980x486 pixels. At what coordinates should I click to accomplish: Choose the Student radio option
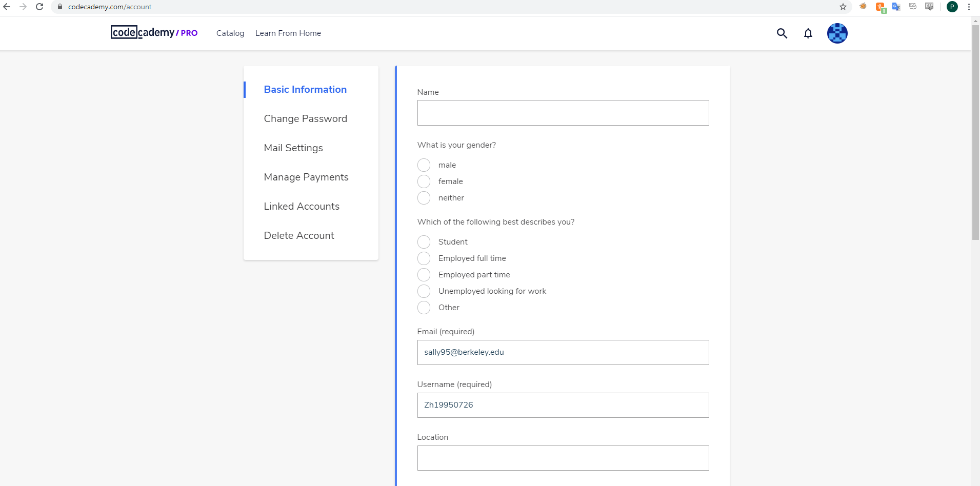[x=424, y=242]
